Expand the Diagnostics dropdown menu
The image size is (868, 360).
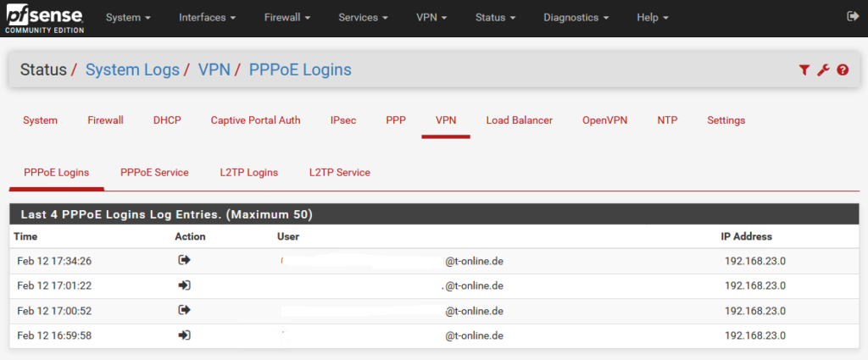[582, 18]
